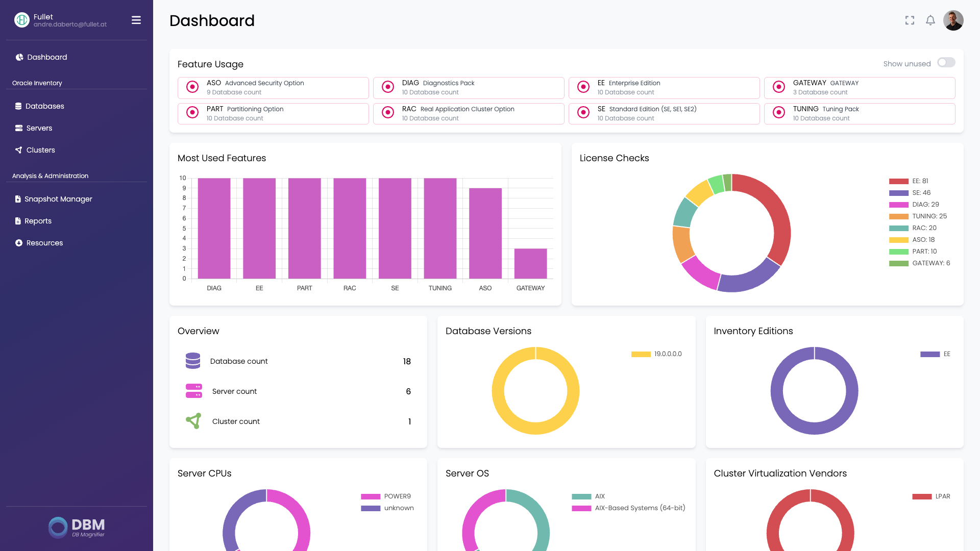Click the Resources plus-circle icon
The height and width of the screenshot is (551, 980).
[x=19, y=243]
